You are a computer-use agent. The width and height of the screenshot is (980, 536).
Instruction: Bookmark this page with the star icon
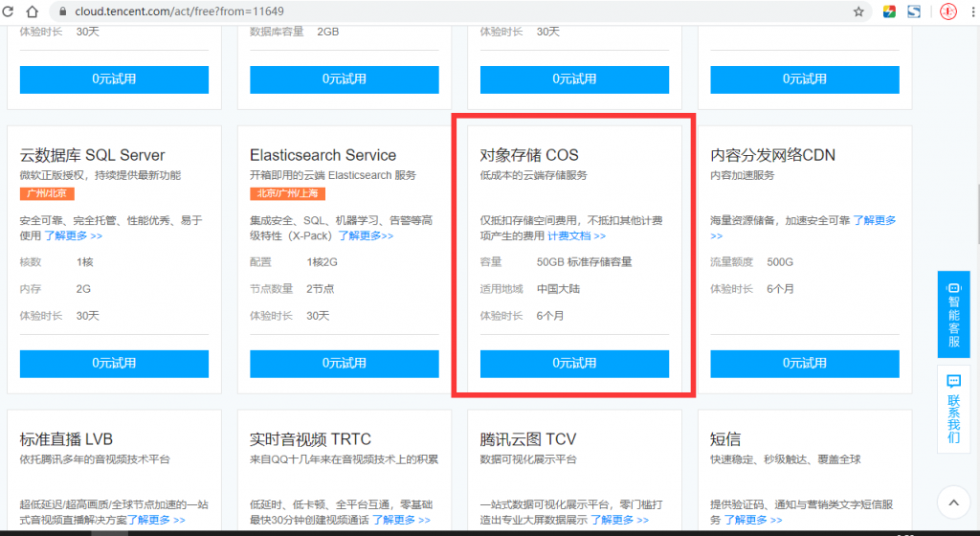pos(858,11)
